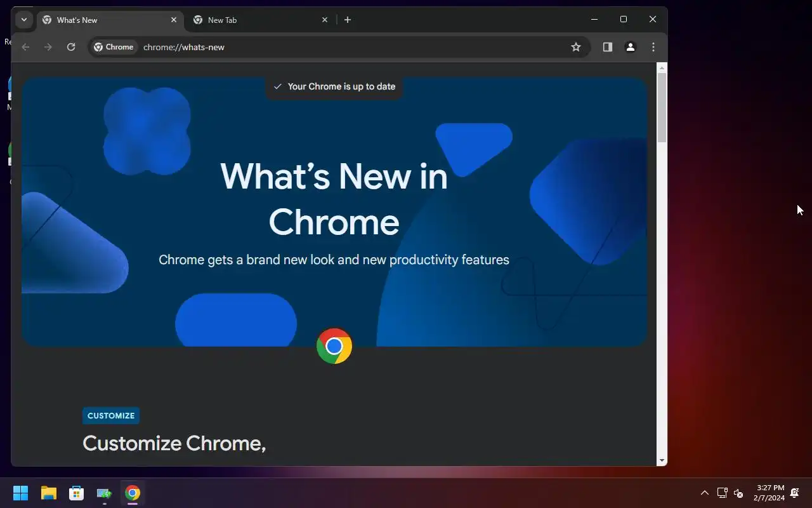This screenshot has width=812, height=508.
Task: Click the 'Your Chrome is up to date' notice
Action: 334,86
